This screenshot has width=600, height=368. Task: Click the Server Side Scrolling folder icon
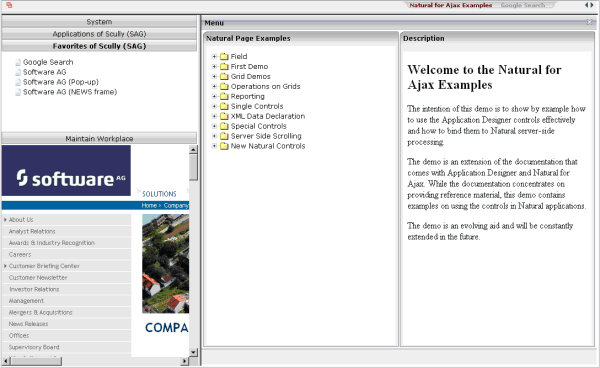pos(224,136)
